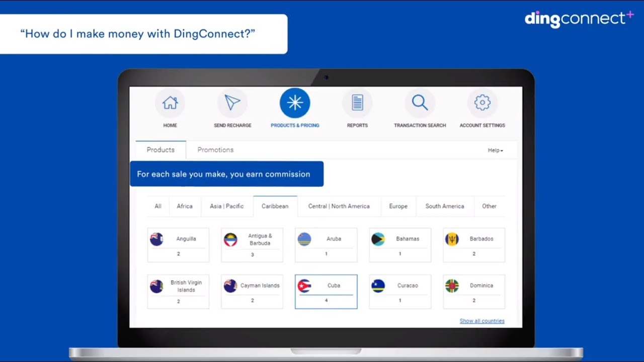Viewport: 644px width, 362px height.
Task: Click the DingConnect logo
Action: 579,19
